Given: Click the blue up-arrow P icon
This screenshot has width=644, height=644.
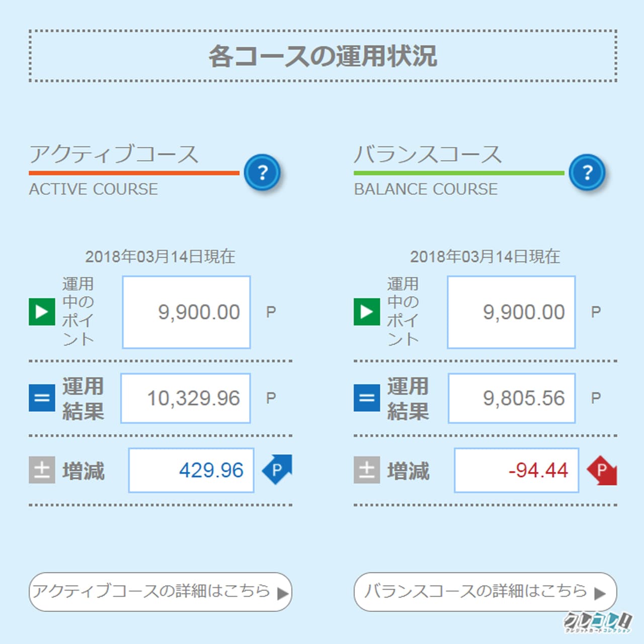Looking at the screenshot, I should (277, 469).
